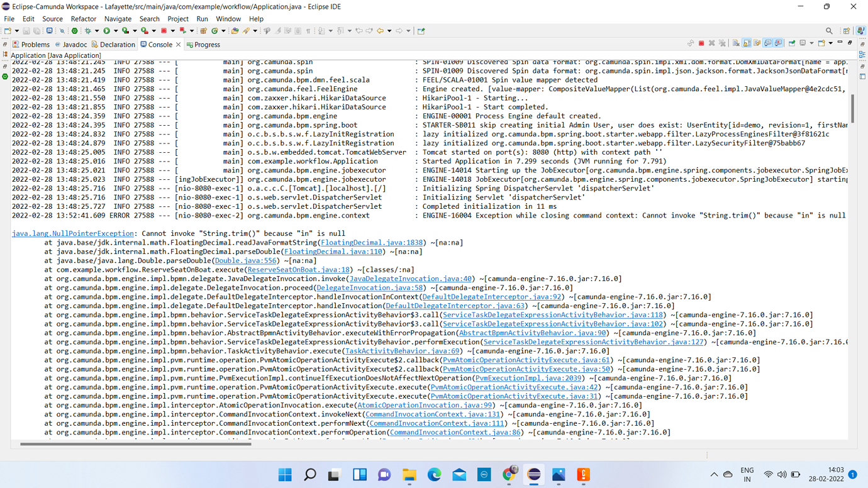868x488 pixels.
Task: Click the main toolbar red Terminate square
Action: click(x=164, y=31)
